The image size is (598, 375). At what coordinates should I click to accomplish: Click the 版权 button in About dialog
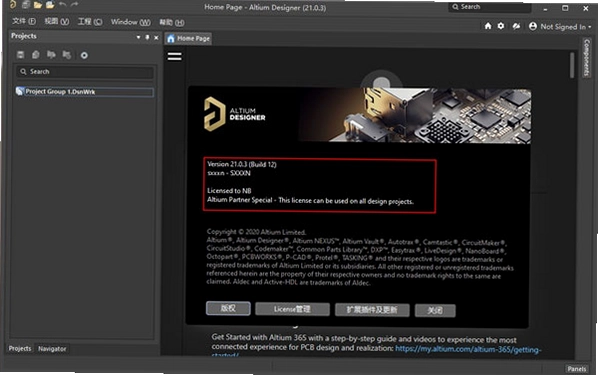pos(228,308)
